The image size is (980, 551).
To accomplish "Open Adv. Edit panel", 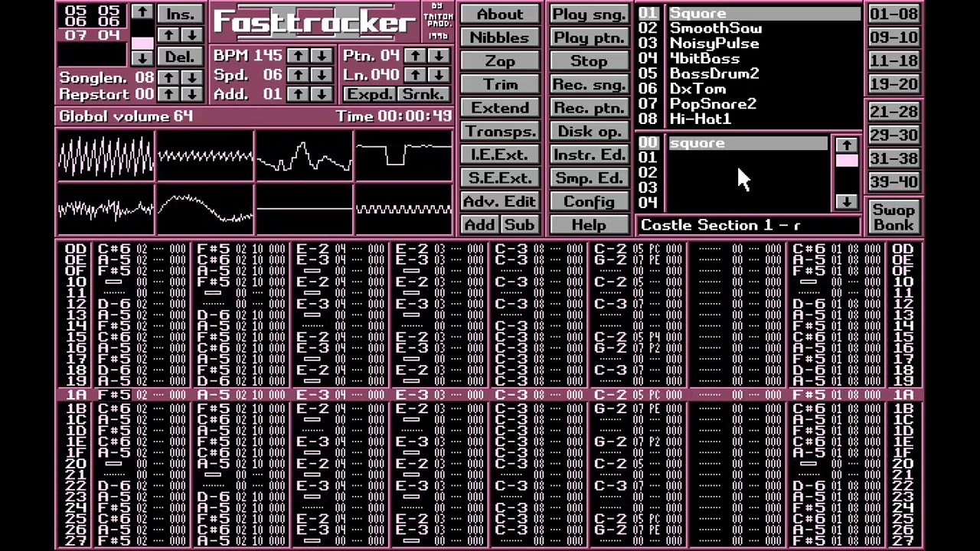I will click(499, 201).
